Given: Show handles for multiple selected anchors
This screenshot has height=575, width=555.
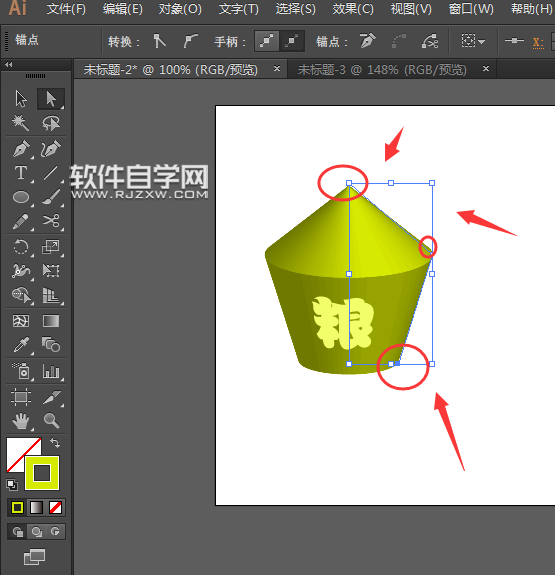Looking at the screenshot, I should point(267,41).
